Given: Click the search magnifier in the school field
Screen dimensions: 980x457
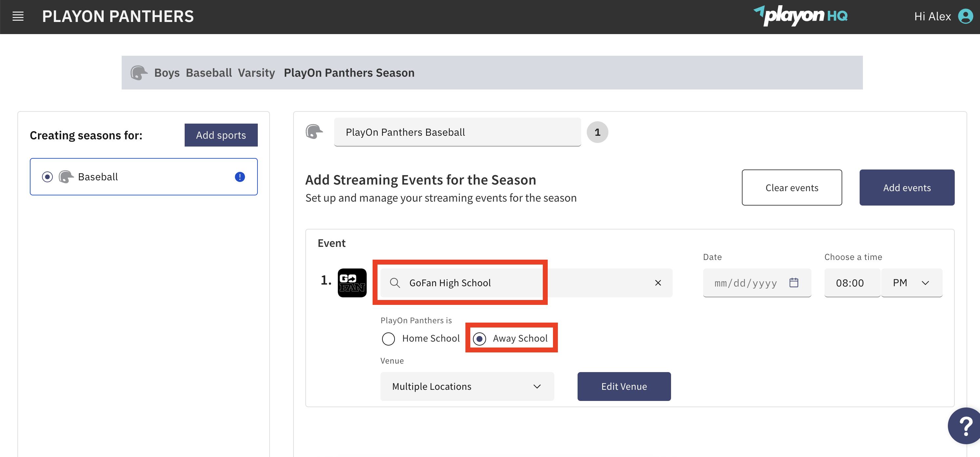Looking at the screenshot, I should [x=395, y=283].
